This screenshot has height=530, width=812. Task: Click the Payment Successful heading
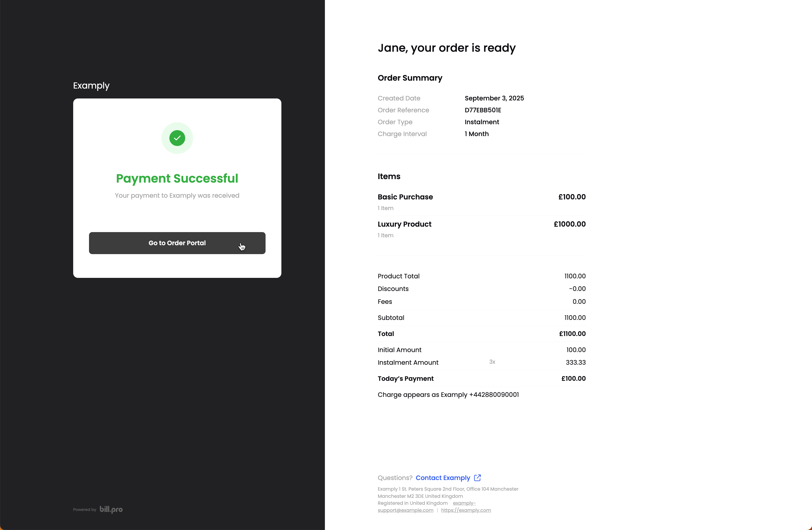177,178
